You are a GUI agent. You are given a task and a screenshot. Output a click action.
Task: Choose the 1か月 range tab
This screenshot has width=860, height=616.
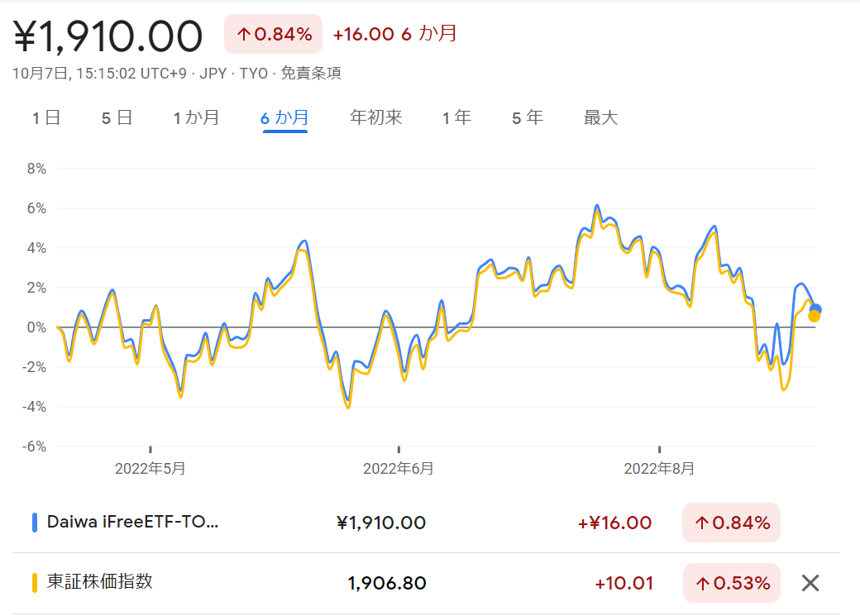coord(196,117)
